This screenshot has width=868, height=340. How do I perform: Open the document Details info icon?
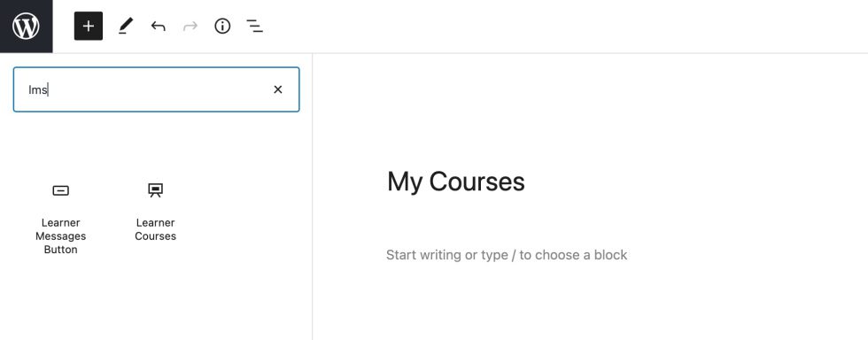pyautogui.click(x=222, y=26)
